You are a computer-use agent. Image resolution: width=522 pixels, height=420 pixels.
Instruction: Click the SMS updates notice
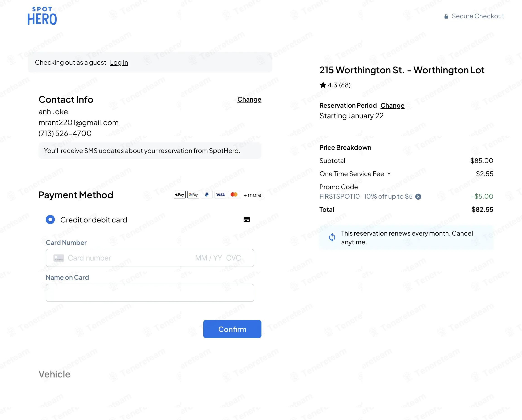150,151
